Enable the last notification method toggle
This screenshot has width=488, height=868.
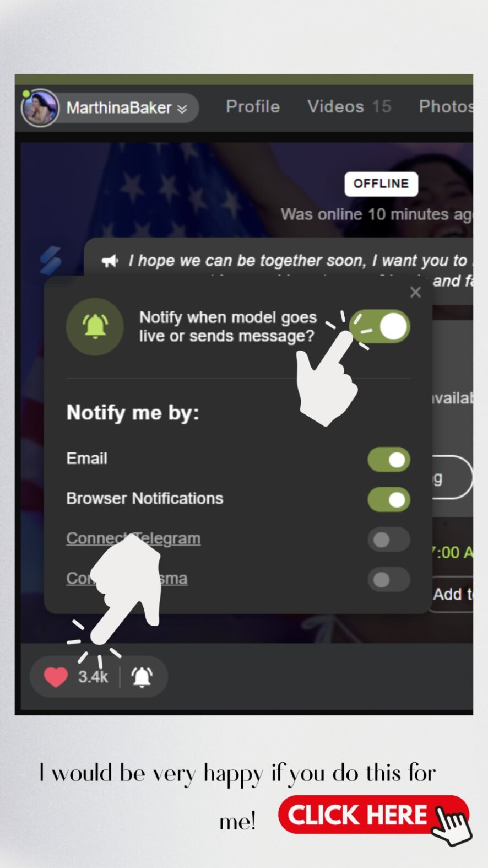pos(389,579)
